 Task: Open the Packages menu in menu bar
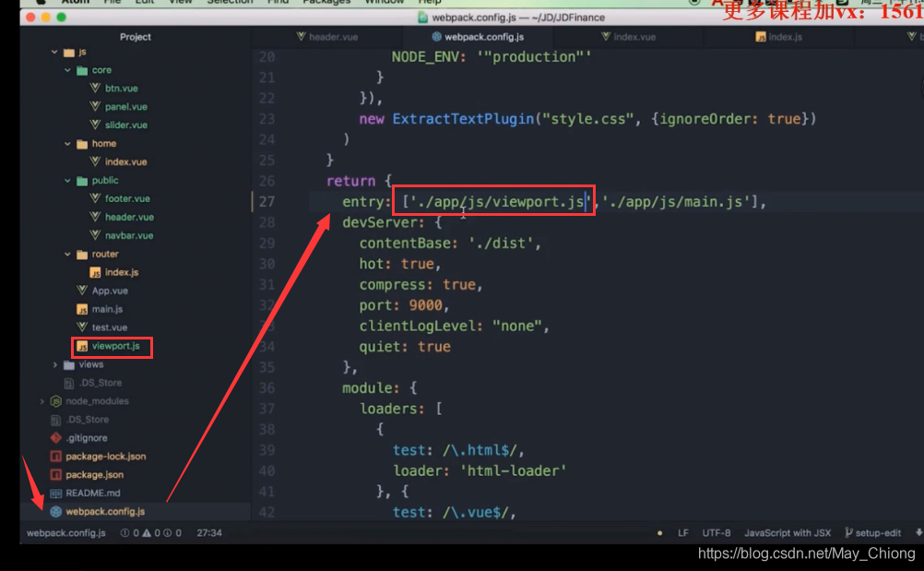click(326, 3)
